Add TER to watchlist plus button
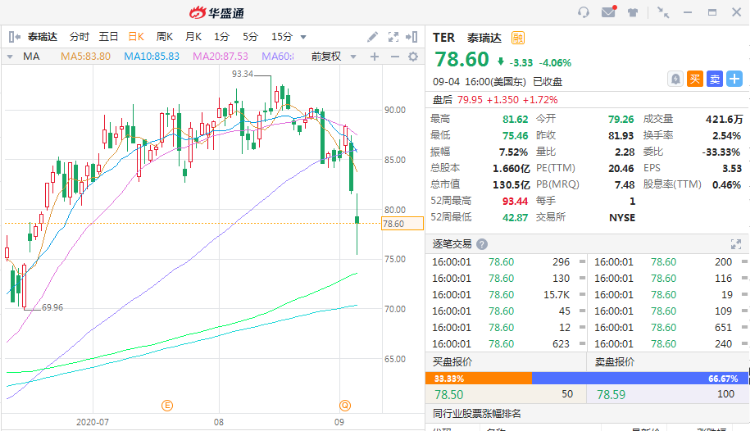Screen dimensions: 750x431 point(734,79)
